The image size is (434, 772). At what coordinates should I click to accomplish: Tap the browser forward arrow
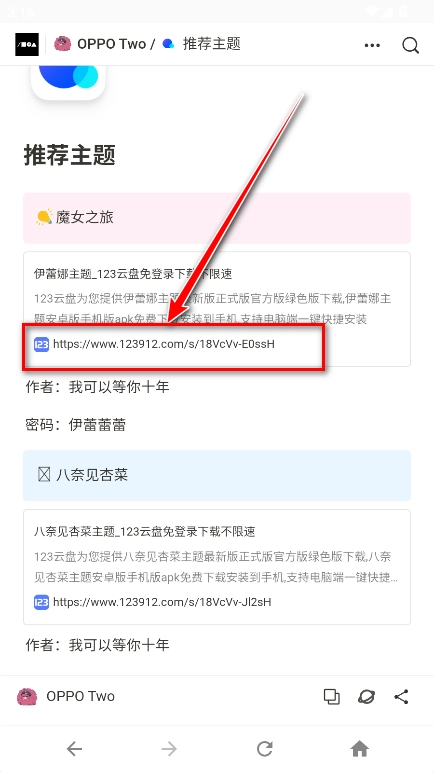(169, 749)
